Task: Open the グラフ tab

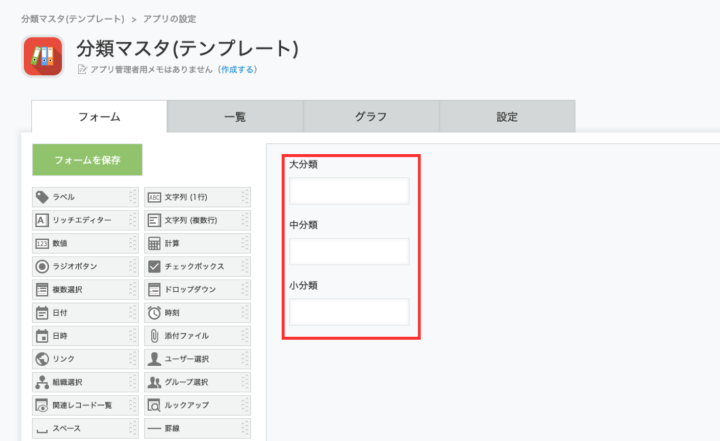Action: click(x=371, y=117)
